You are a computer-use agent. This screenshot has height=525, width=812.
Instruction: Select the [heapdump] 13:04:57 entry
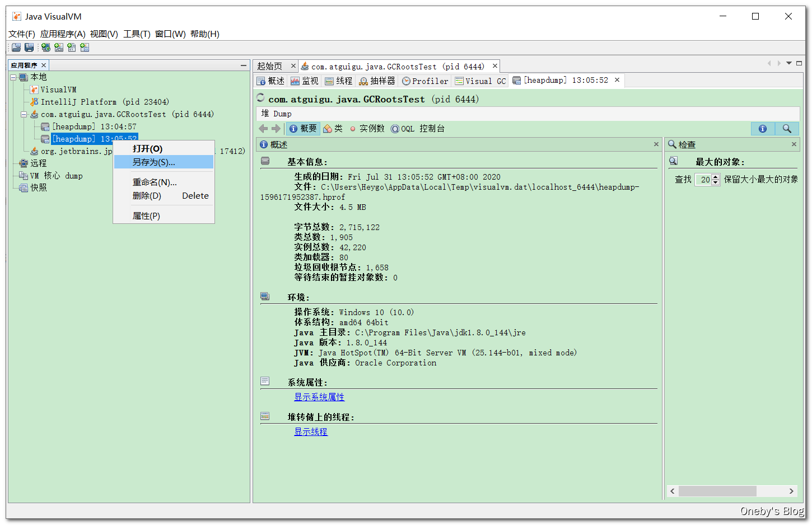[x=89, y=126]
